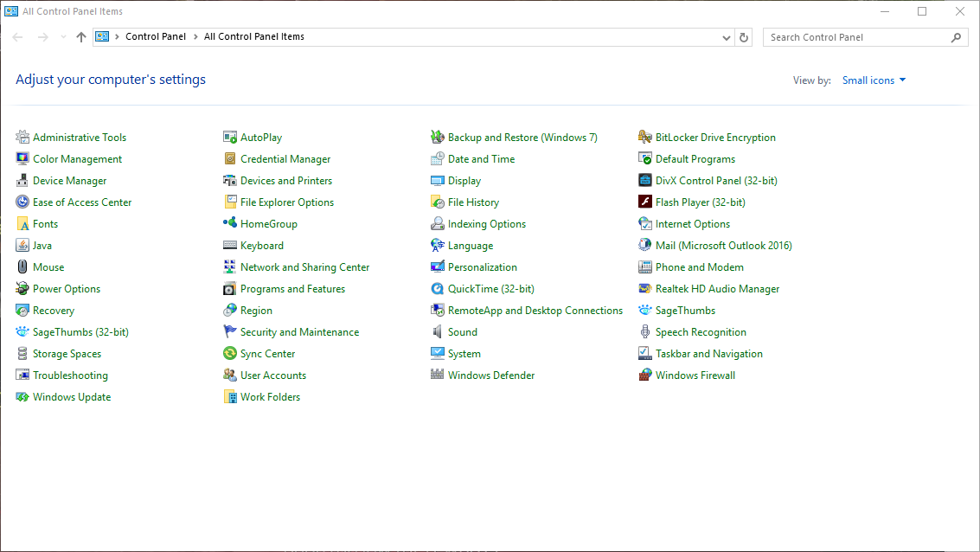
Task: Go up one level with the Up arrow
Action: [81, 37]
